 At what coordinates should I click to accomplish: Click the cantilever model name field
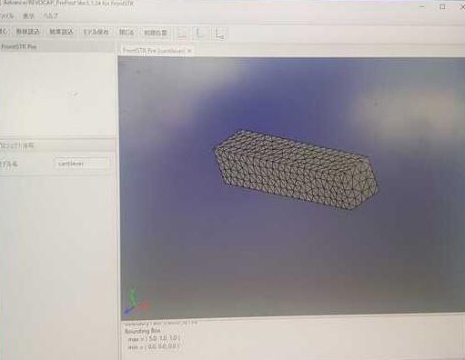coord(82,164)
